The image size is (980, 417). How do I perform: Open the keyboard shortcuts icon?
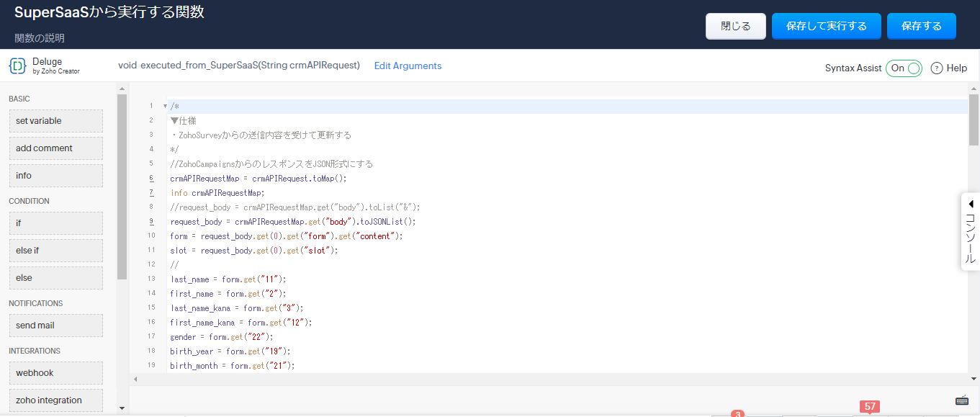pos(962,400)
